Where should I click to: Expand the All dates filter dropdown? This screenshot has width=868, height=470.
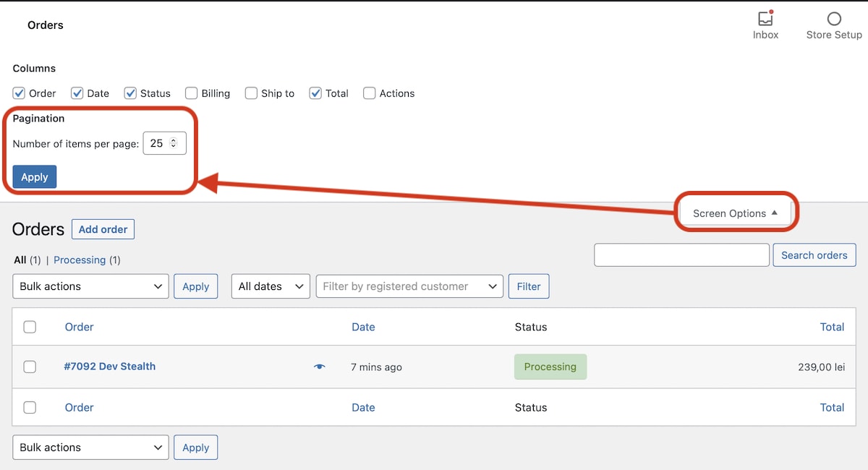pyautogui.click(x=270, y=286)
